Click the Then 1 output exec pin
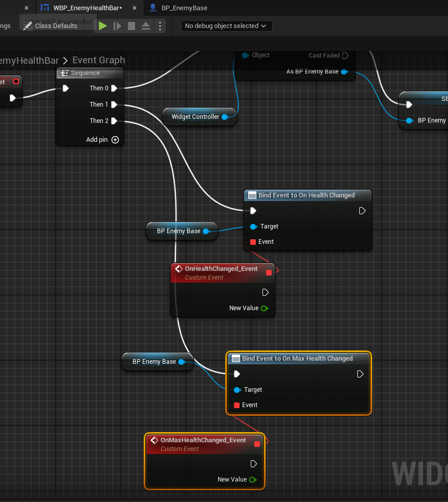This screenshot has width=448, height=502. tap(114, 105)
